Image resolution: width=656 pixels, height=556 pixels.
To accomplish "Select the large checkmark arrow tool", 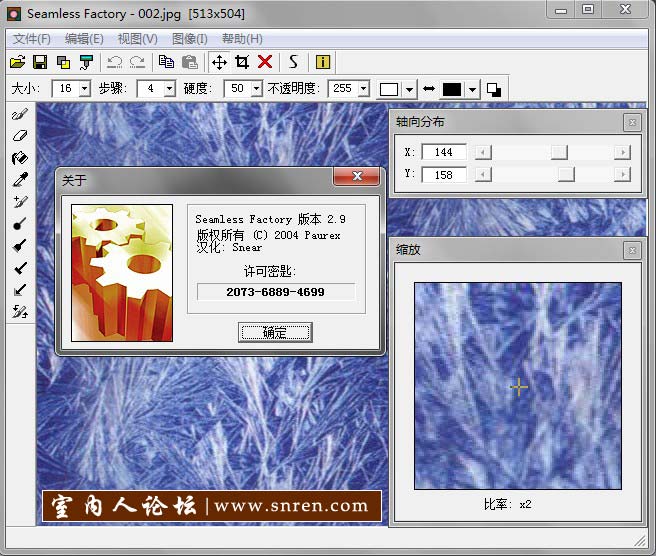I will coord(20,268).
